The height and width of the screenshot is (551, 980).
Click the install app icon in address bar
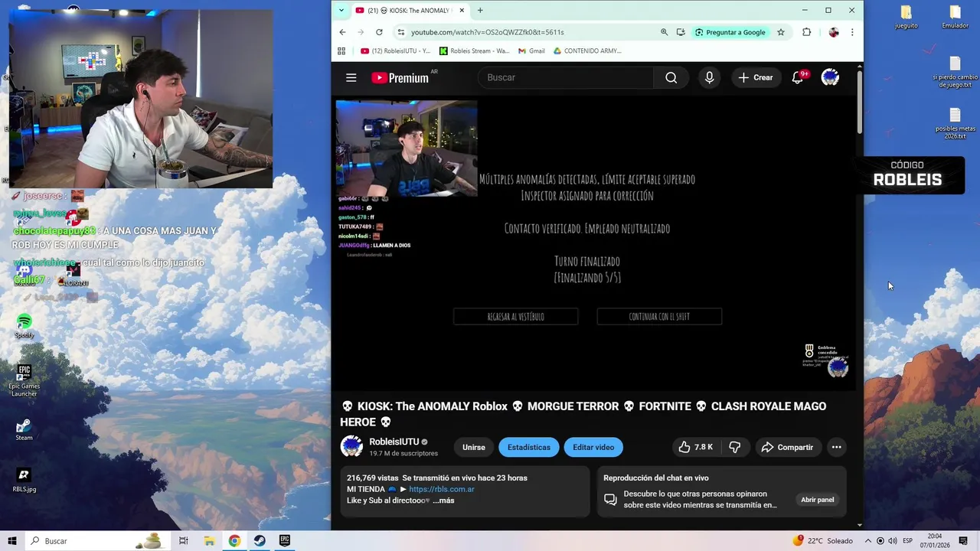point(681,32)
